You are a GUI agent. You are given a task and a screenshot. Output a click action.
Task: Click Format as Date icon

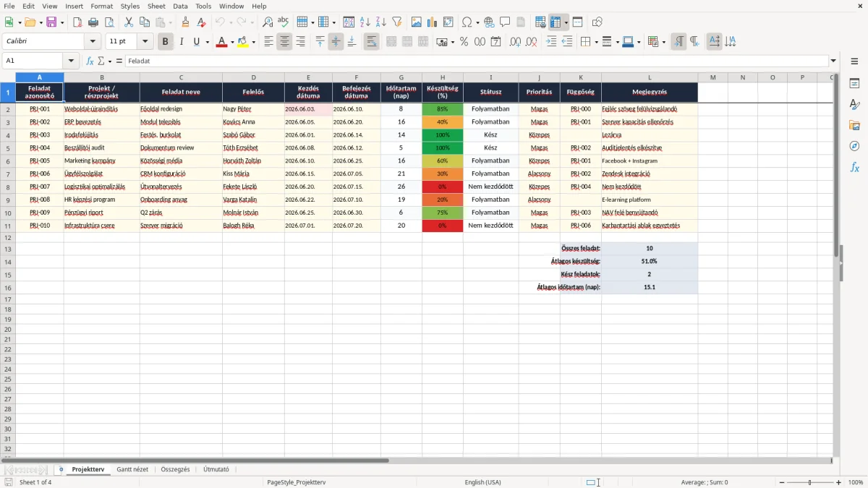495,42
